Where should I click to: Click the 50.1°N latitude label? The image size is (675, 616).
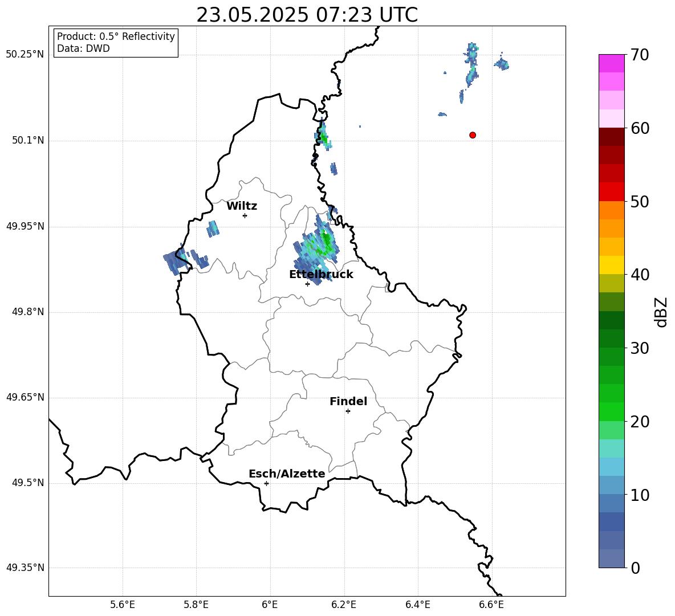[x=29, y=141]
